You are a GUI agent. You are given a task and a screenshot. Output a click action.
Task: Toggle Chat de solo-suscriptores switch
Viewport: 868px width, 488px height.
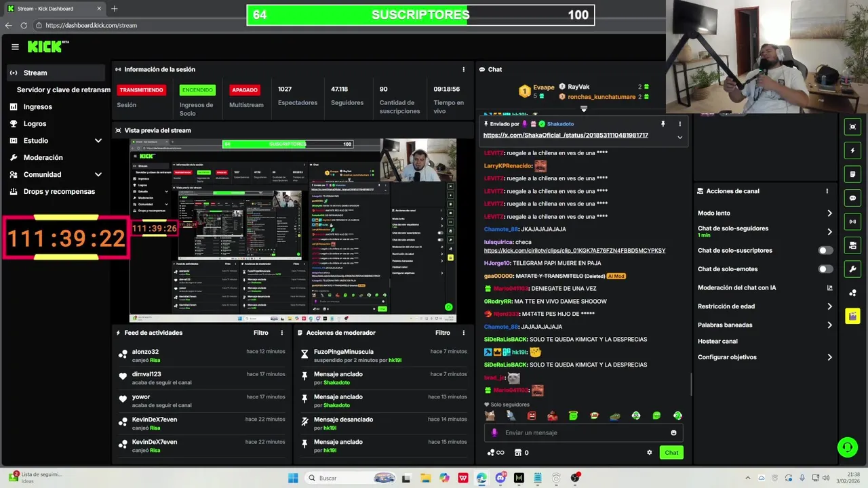(825, 250)
